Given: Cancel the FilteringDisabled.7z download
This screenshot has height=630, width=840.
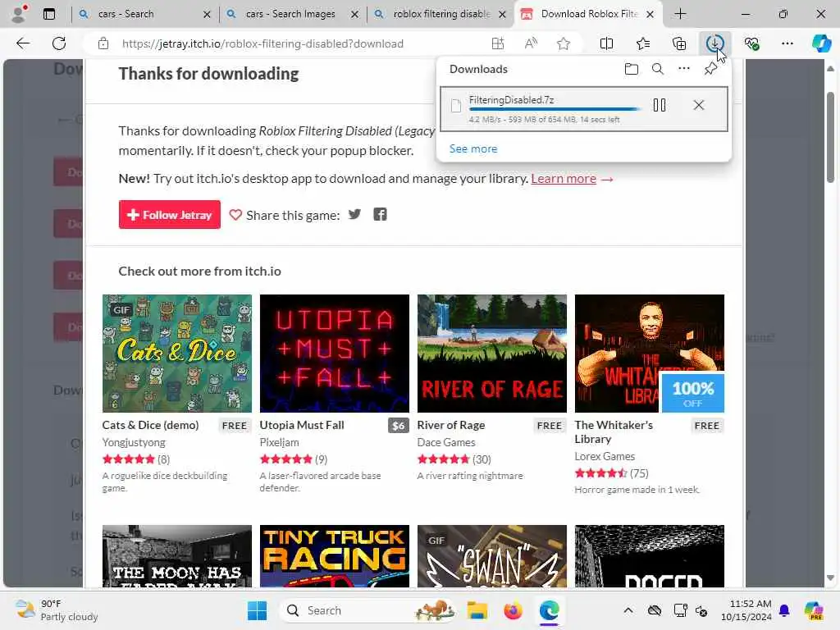Looking at the screenshot, I should click(699, 105).
